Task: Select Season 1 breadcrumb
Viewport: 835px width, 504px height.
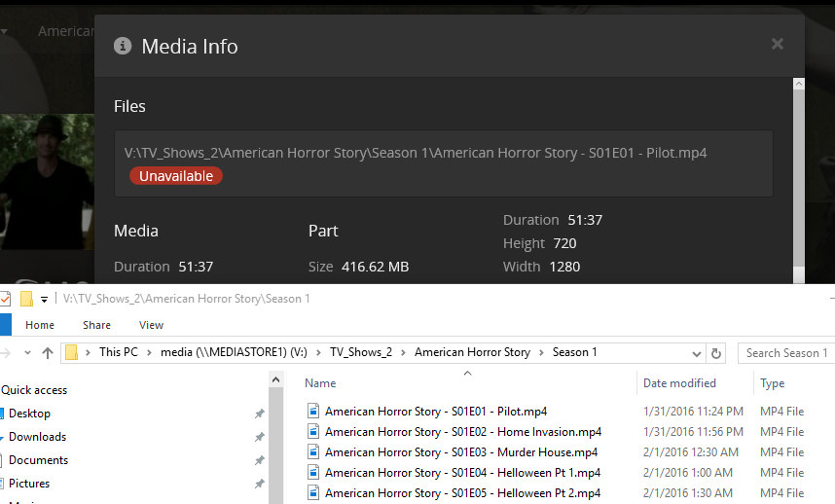Action: click(574, 352)
